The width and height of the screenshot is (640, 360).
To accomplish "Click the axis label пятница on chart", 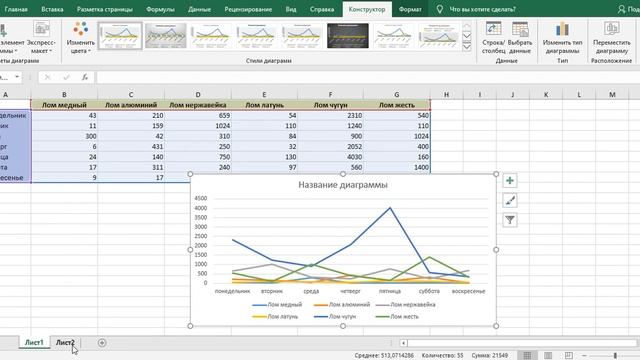I will click(389, 291).
